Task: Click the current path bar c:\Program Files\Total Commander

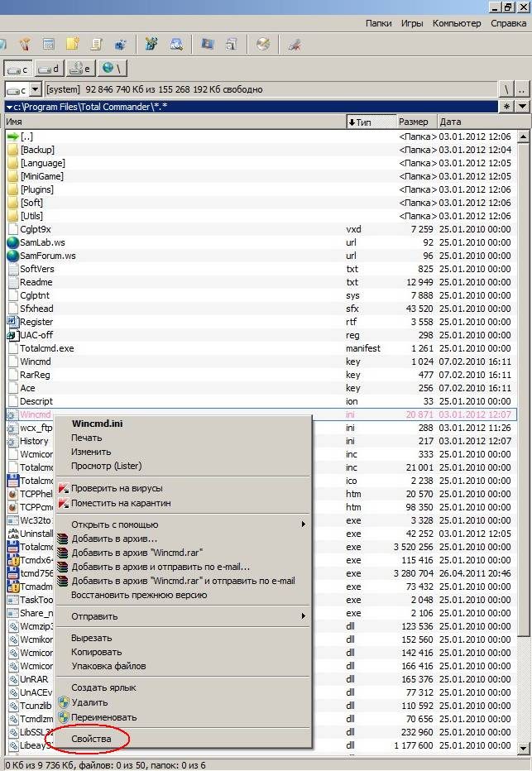Action: (252, 106)
